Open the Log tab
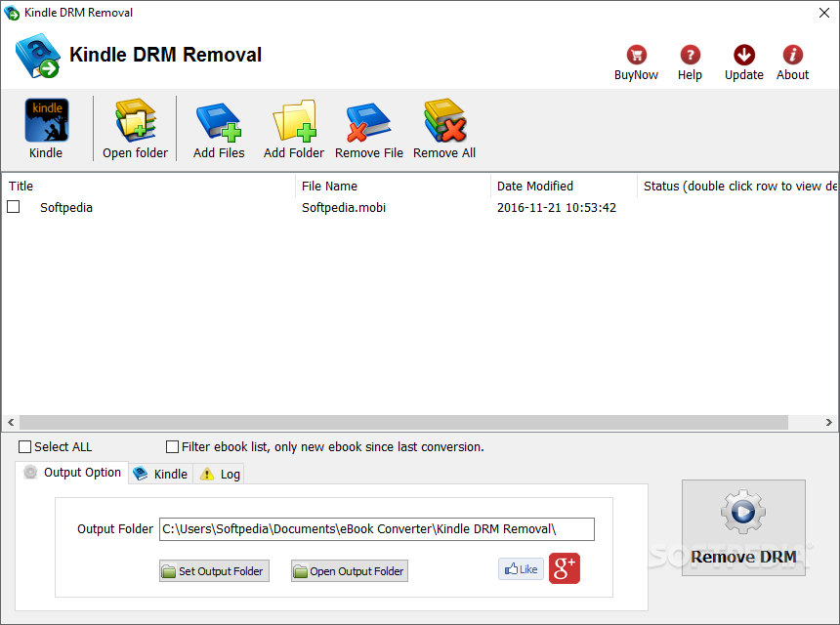 coord(219,474)
